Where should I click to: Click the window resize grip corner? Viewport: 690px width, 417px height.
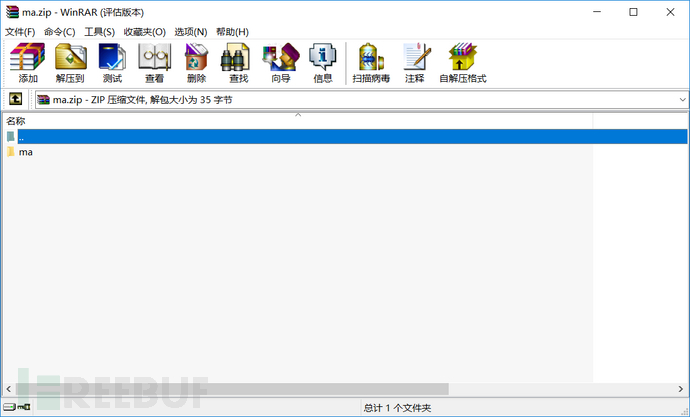click(683, 410)
